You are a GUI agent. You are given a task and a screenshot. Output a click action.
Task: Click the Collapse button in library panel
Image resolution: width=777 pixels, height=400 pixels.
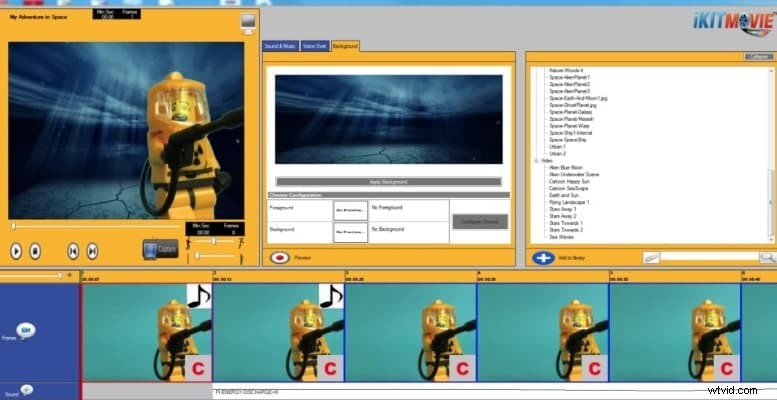759,57
